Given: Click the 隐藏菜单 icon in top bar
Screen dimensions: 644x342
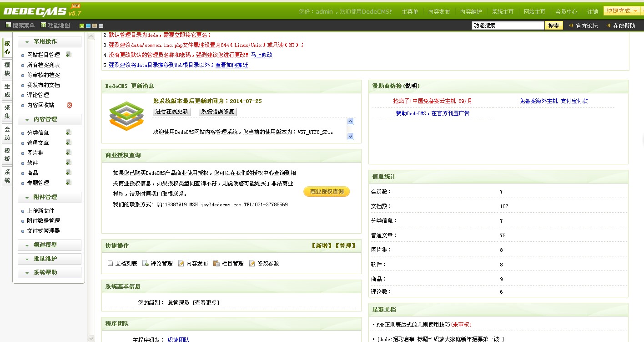Looking at the screenshot, I should [x=8, y=25].
